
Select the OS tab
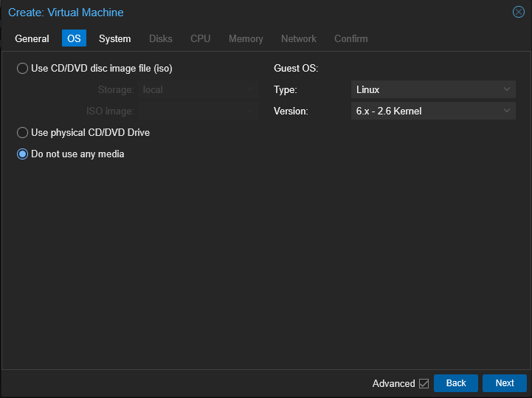coord(74,38)
